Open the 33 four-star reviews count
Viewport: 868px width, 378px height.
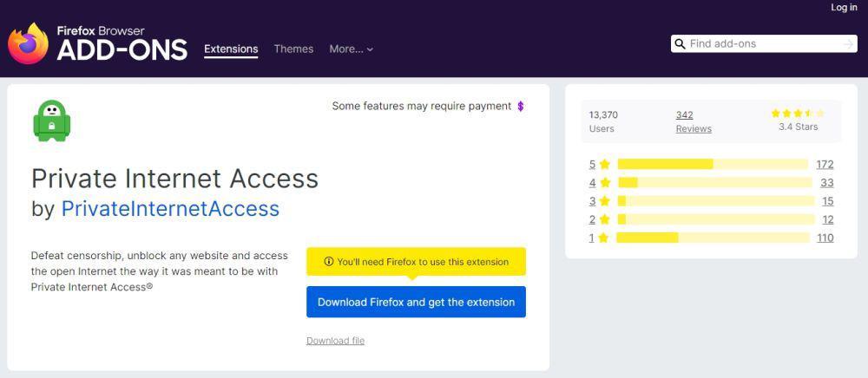coord(827,182)
